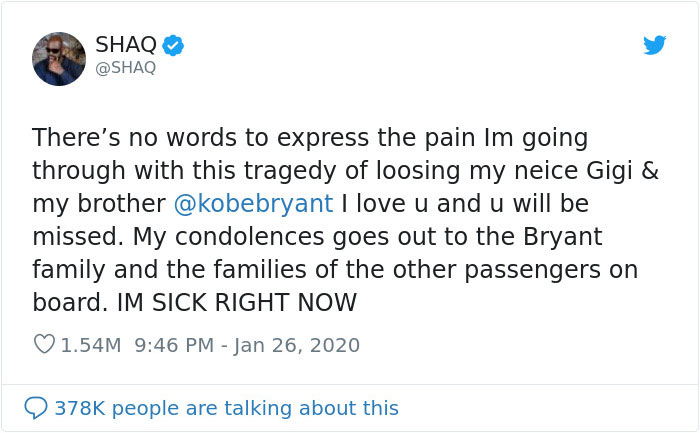Image resolution: width=700 pixels, height=433 pixels.
Task: Click the 9:46 PM time text
Action: coord(174,345)
